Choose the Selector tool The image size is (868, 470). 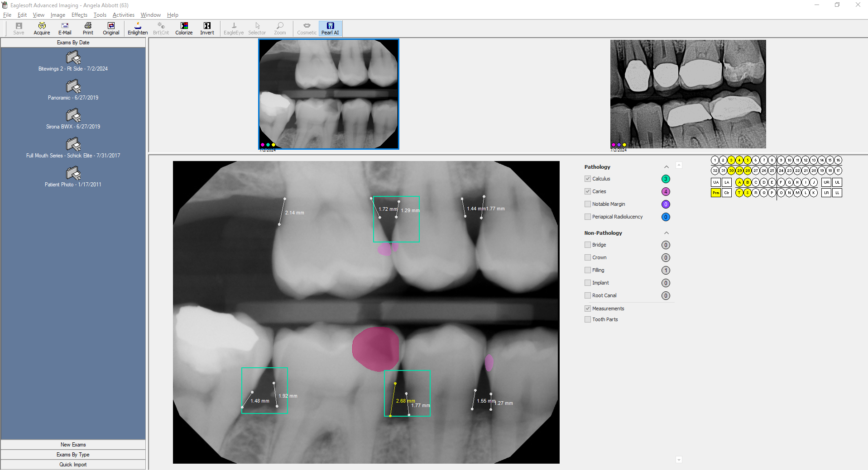click(x=257, y=28)
